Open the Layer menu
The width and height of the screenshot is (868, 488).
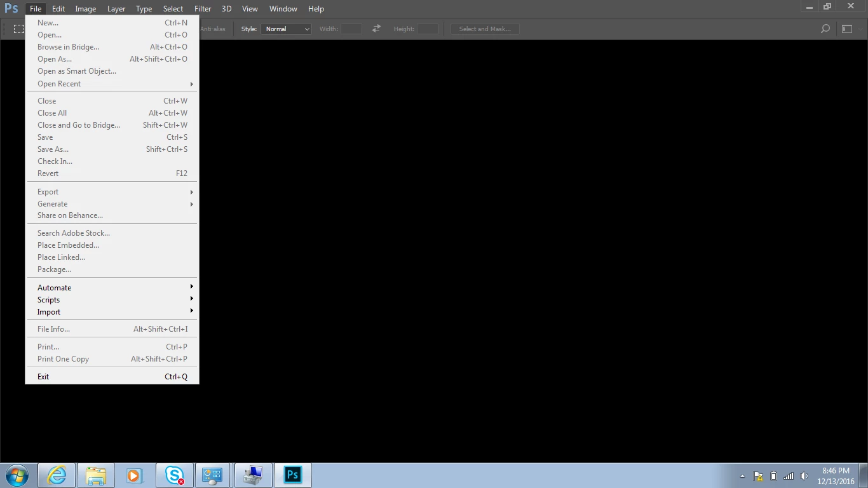pyautogui.click(x=116, y=9)
